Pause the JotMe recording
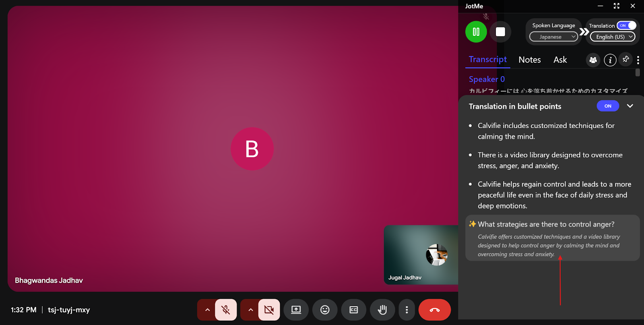Screen dimensions: 644x325 point(476,32)
